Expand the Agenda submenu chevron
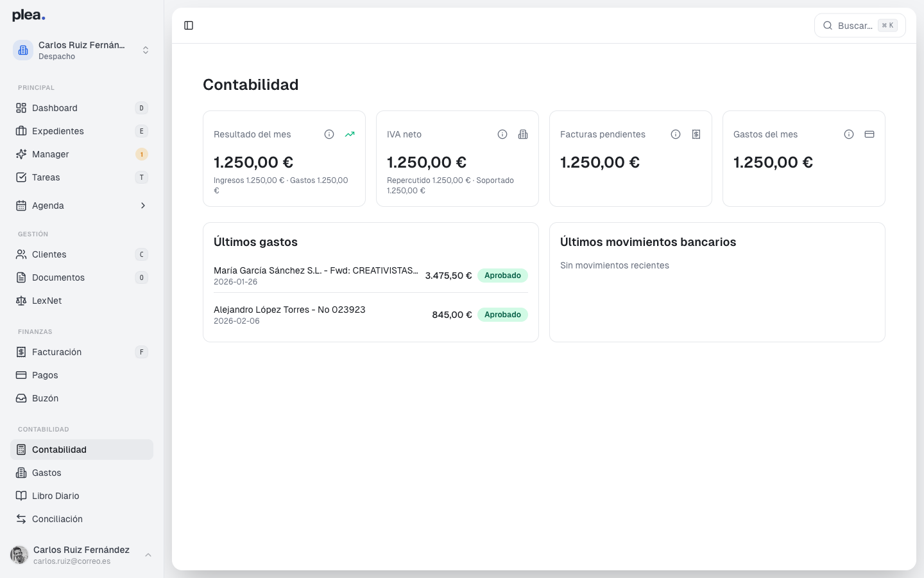Image resolution: width=924 pixels, height=578 pixels. 143,206
